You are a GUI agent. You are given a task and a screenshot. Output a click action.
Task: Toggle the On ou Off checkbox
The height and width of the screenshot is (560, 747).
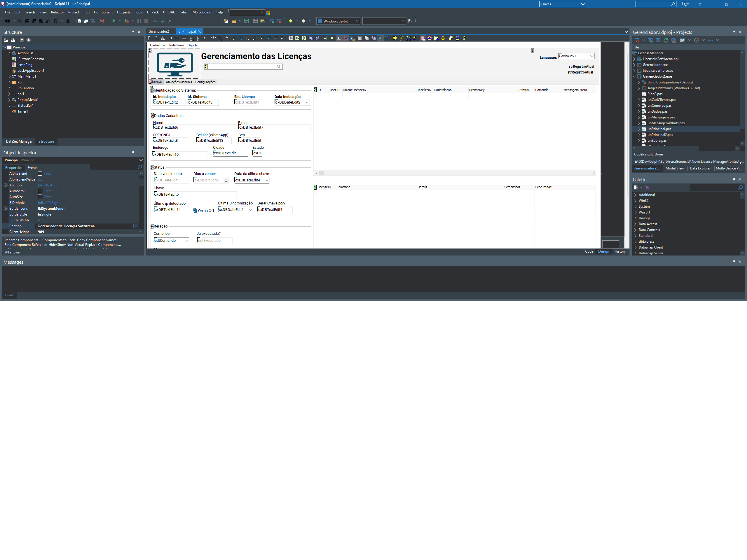tap(195, 210)
